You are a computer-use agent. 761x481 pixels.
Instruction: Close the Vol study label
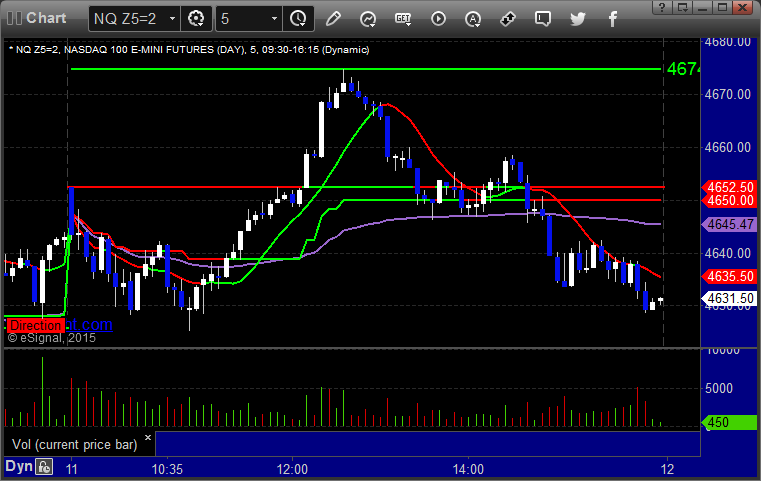click(x=148, y=437)
